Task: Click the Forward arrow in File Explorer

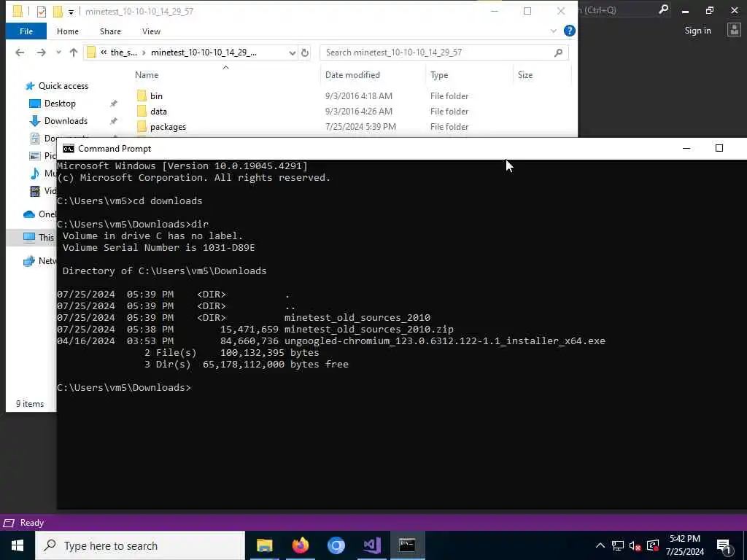Action: click(42, 52)
